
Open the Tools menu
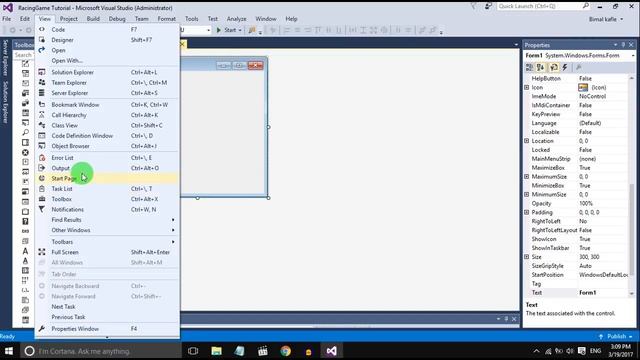(191, 19)
